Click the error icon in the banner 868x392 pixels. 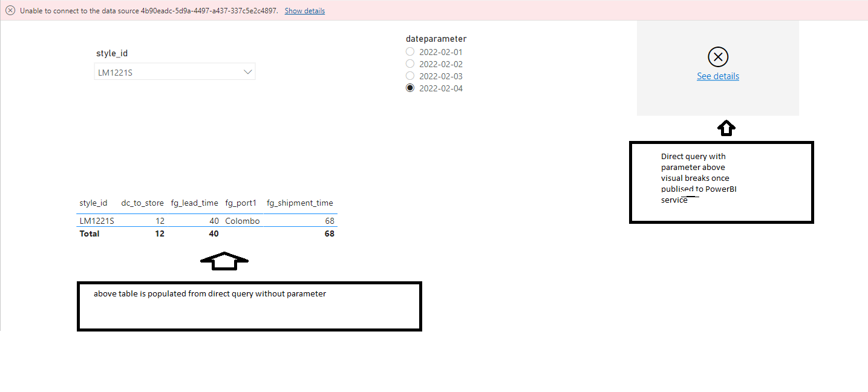point(10,11)
